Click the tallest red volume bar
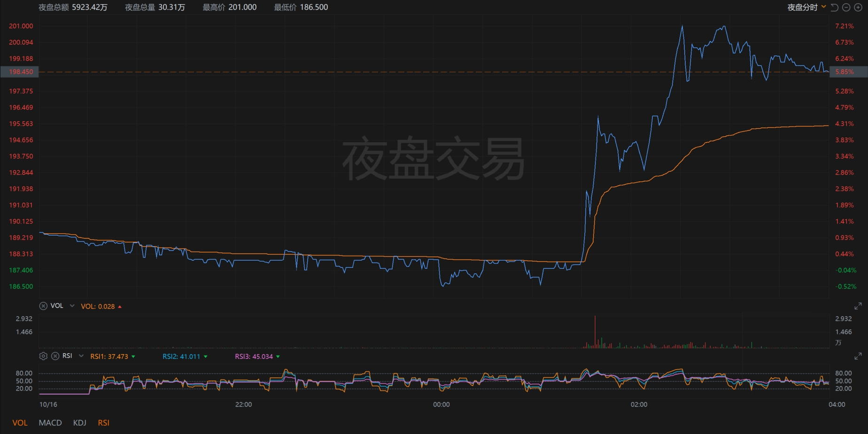 tap(595, 332)
